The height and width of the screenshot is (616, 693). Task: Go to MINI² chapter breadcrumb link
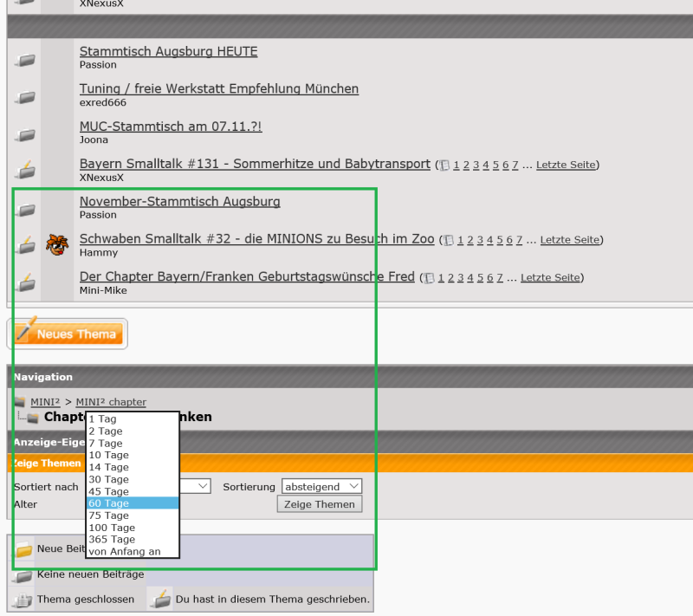pyautogui.click(x=111, y=402)
